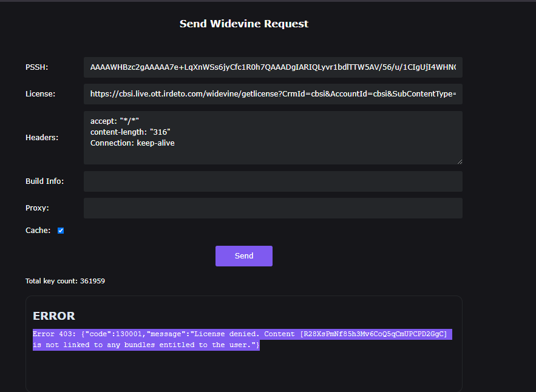Focus the License URL input field
The width and height of the screenshot is (536, 392).
(273, 94)
